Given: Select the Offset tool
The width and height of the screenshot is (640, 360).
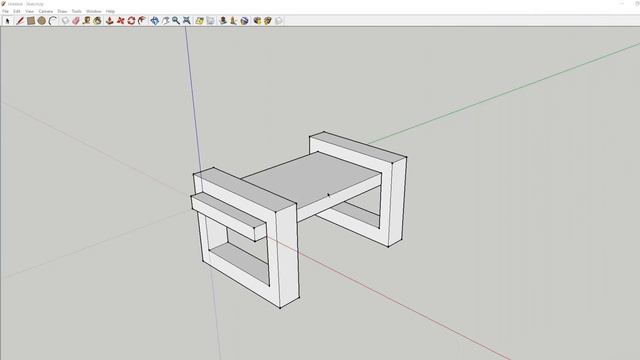Looking at the screenshot, I should tap(142, 20).
